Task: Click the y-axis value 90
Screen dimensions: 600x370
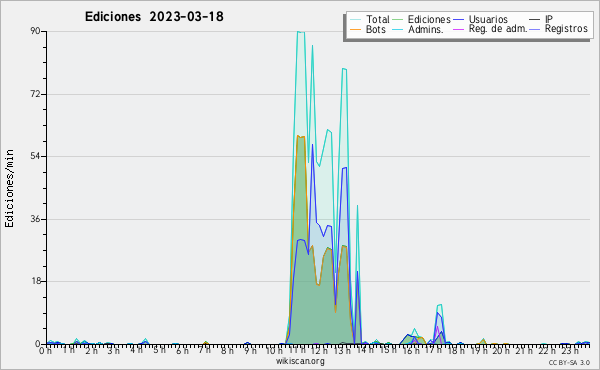Action: click(36, 31)
